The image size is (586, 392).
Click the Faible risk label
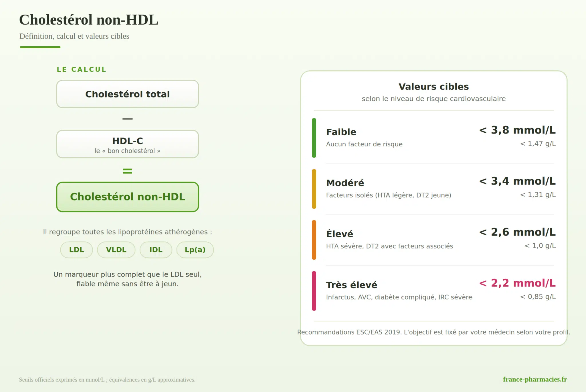point(341,132)
